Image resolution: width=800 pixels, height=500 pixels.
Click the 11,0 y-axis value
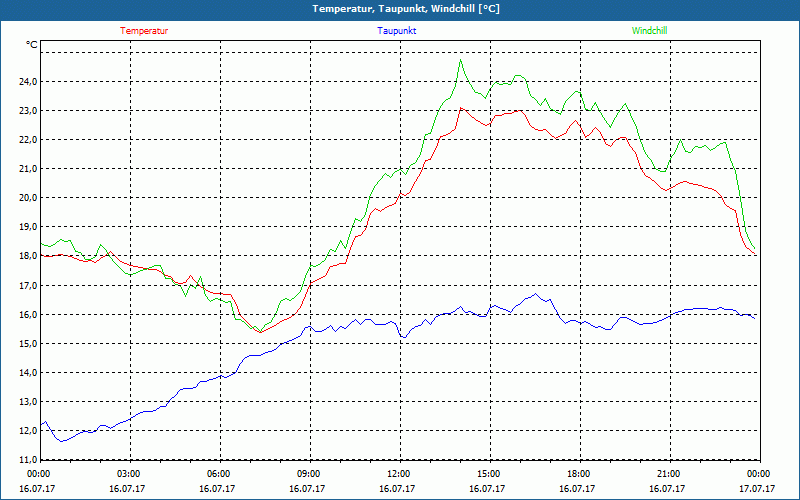coord(28,460)
